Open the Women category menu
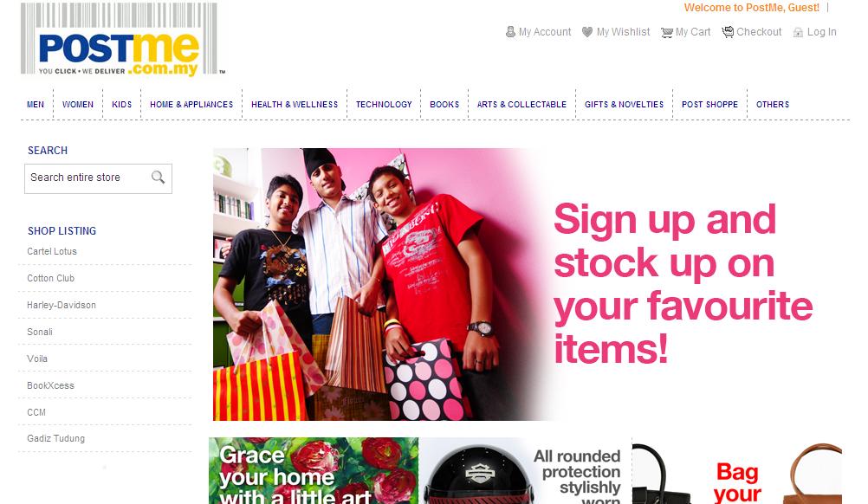This screenshot has width=868, height=504. (77, 104)
